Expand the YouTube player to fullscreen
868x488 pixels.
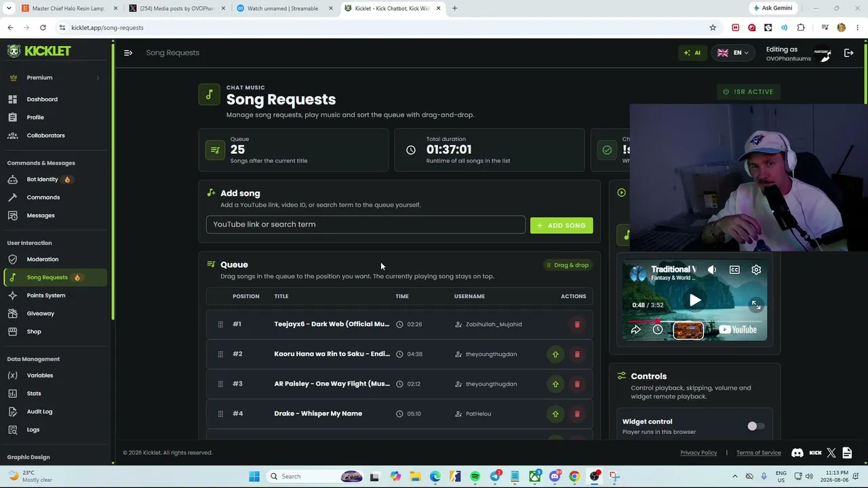tap(756, 305)
